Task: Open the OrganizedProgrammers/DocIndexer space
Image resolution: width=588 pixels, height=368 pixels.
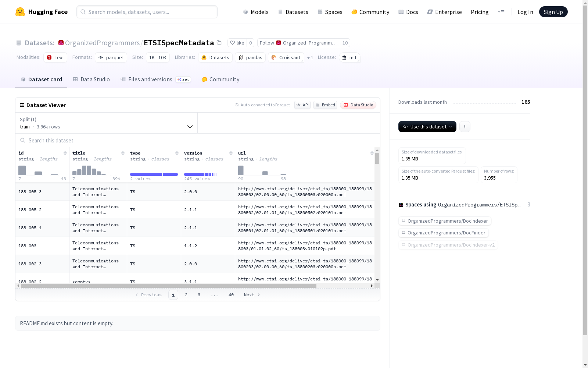Action: tap(445, 221)
